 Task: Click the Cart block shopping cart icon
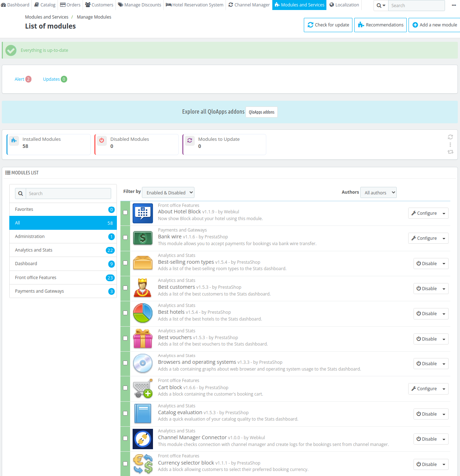[x=143, y=388]
